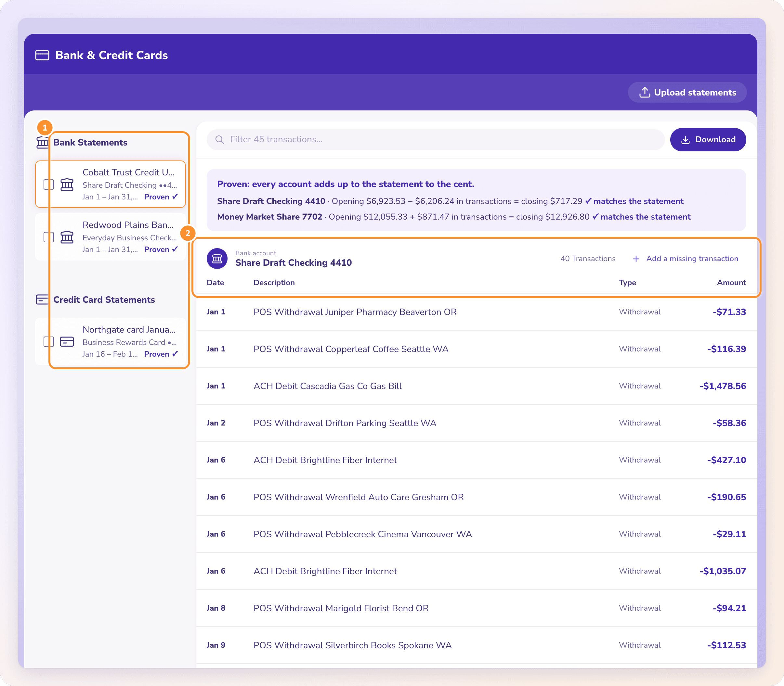
Task: Select the Wrenfield Auto Care Gresham transaction
Action: (x=477, y=497)
